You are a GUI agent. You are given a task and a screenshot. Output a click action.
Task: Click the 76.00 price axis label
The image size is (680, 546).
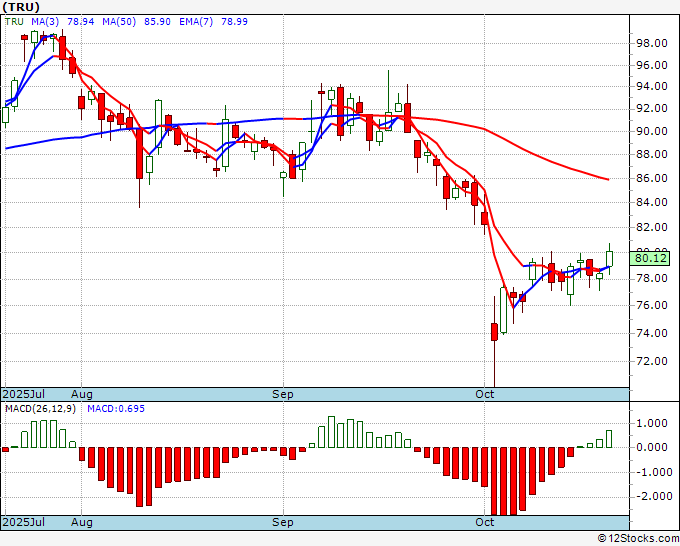[x=651, y=305]
